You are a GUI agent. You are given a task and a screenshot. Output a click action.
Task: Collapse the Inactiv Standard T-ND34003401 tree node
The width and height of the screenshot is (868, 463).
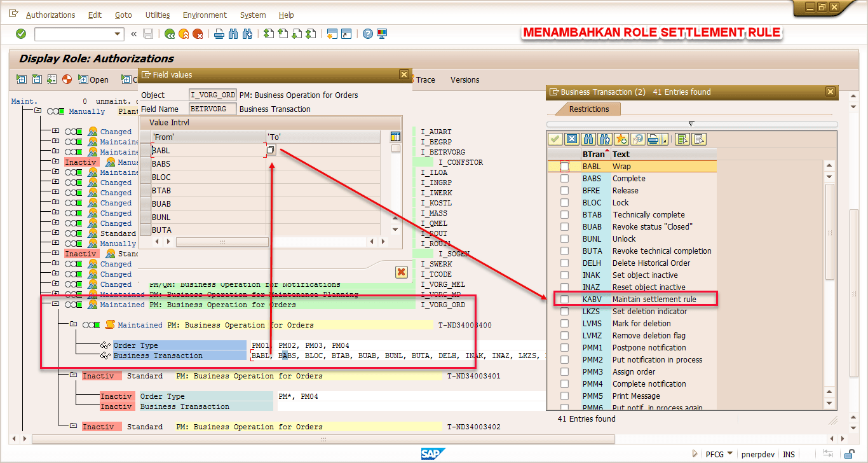(x=74, y=376)
